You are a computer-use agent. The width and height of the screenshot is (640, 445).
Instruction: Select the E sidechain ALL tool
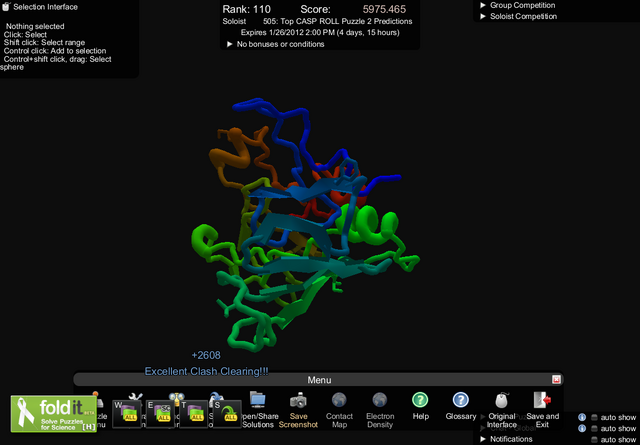click(160, 414)
